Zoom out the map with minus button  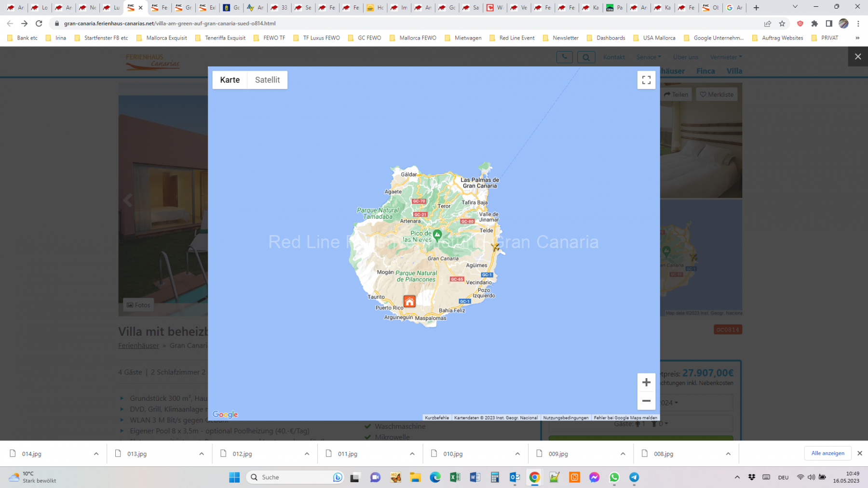[646, 401]
